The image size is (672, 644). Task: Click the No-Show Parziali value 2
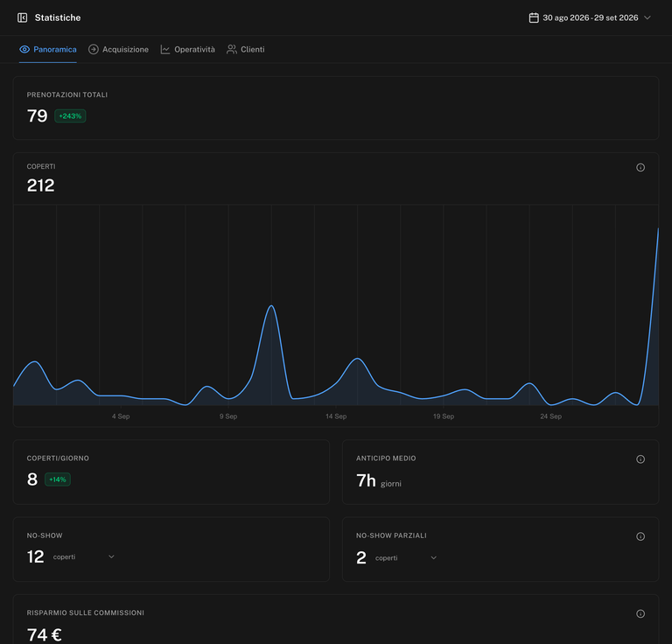[361, 557]
